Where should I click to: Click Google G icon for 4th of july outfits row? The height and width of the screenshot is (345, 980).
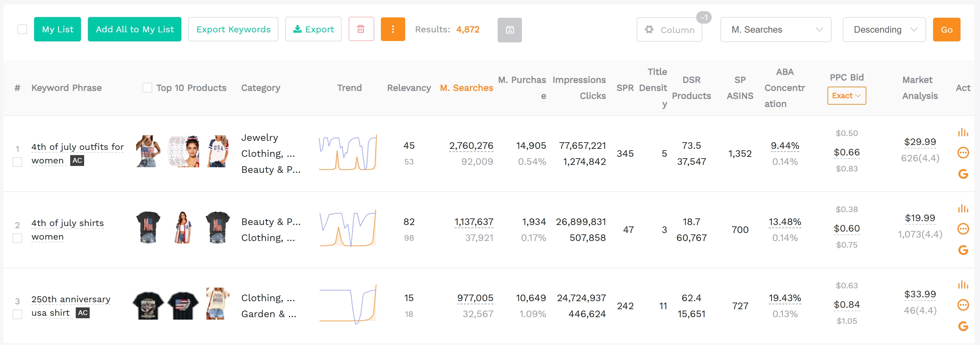coord(963,174)
